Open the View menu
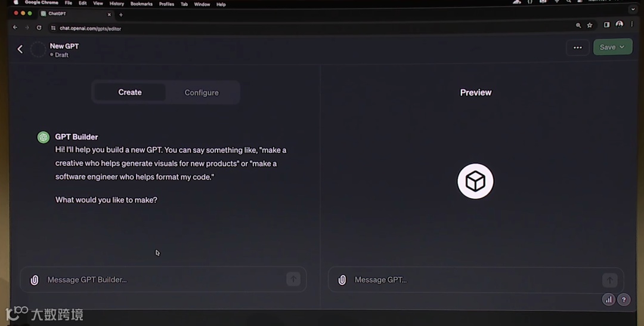Image resolution: width=644 pixels, height=326 pixels. (x=98, y=4)
